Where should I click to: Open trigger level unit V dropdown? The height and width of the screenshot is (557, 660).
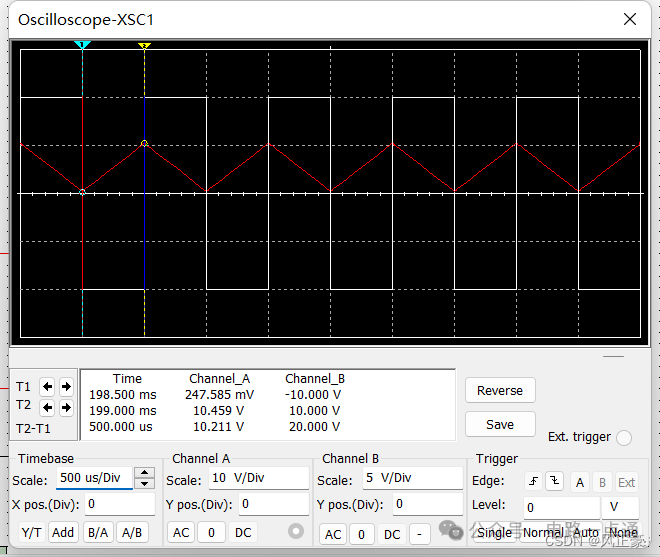[620, 507]
